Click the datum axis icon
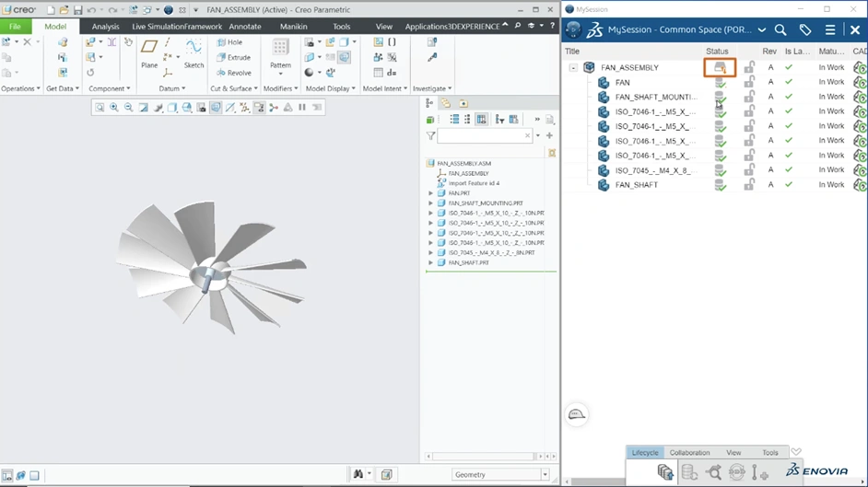 168,42
